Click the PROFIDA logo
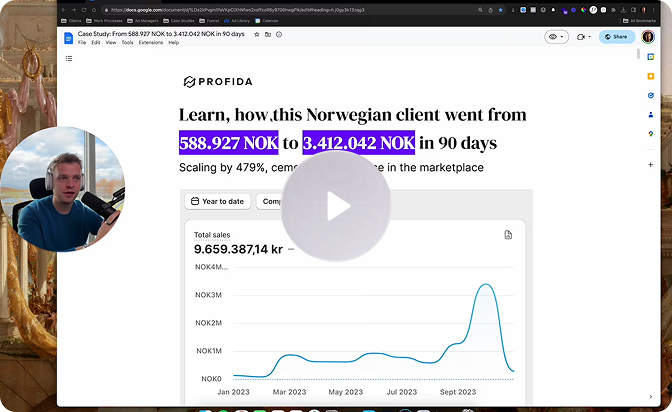Screen dimensions: 672x412 (x=218, y=81)
